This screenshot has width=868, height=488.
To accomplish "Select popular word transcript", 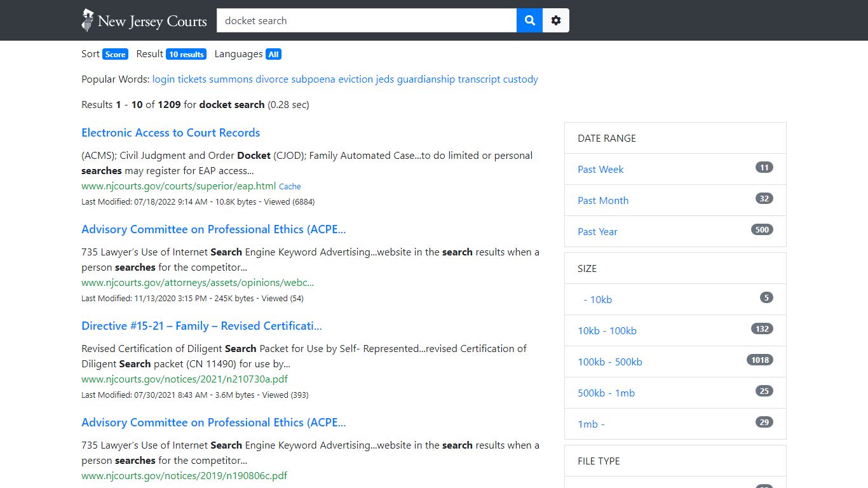I will pyautogui.click(x=479, y=79).
